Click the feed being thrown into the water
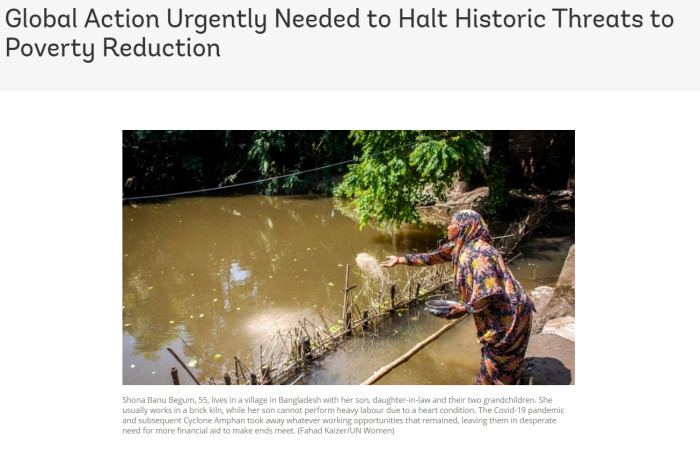700x449 pixels. point(369,266)
